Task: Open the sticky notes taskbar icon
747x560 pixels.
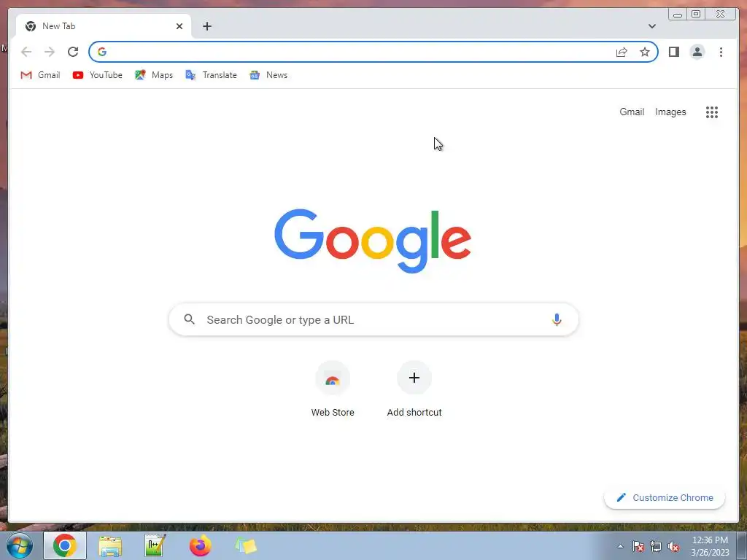Action: tap(246, 545)
